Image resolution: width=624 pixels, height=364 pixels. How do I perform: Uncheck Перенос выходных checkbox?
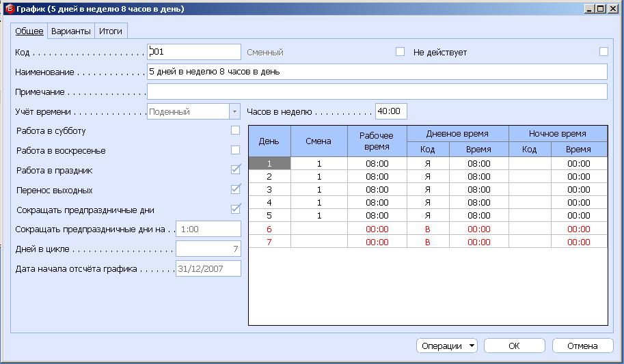pos(236,189)
